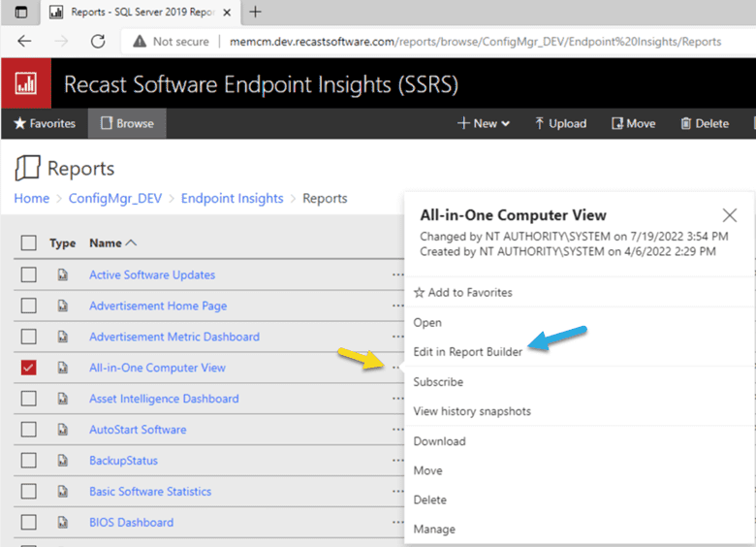Click the Upload toolbar button
The image size is (756, 547).
tap(560, 123)
